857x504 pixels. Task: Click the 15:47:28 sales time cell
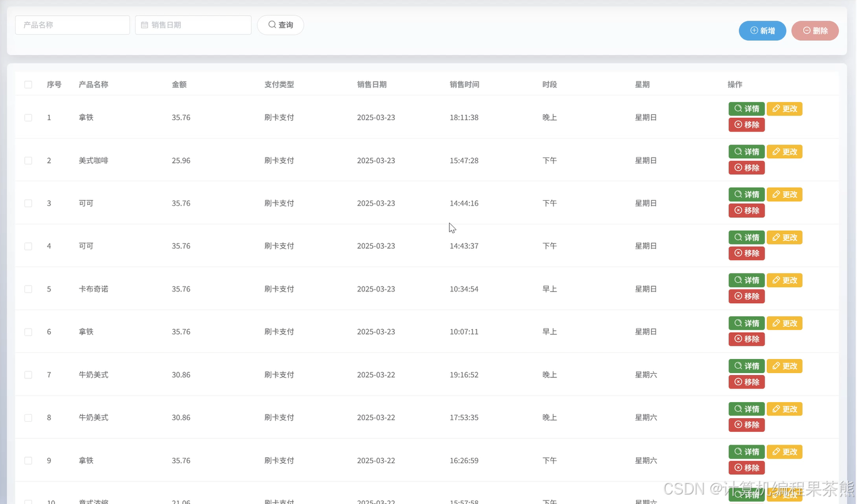coord(464,160)
